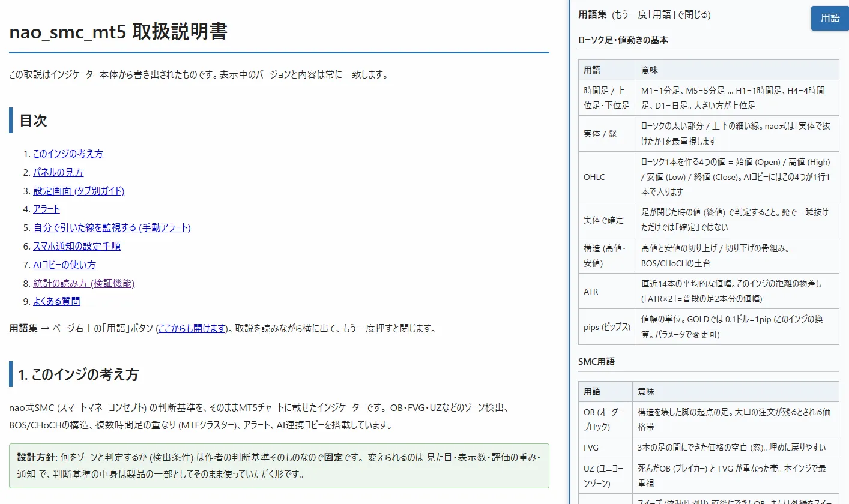849x504 pixels.
Task: Click the 足が閉じた時の値 definition cell
Action: coord(737,220)
